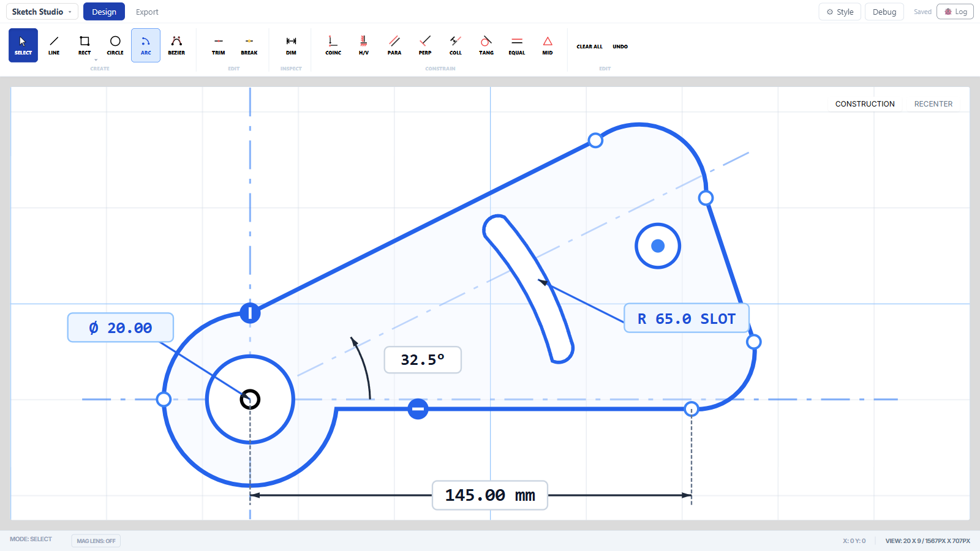
Task: Activate the Dim dimension tool
Action: [x=291, y=45]
